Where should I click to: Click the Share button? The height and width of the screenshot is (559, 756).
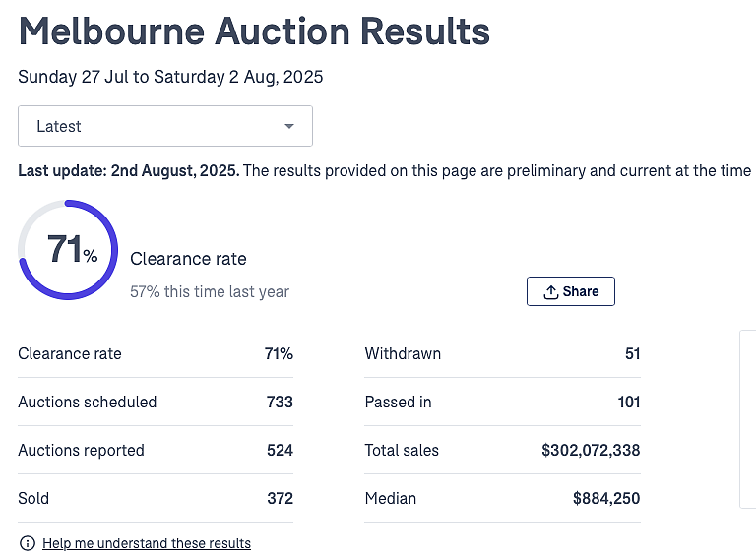(x=570, y=291)
